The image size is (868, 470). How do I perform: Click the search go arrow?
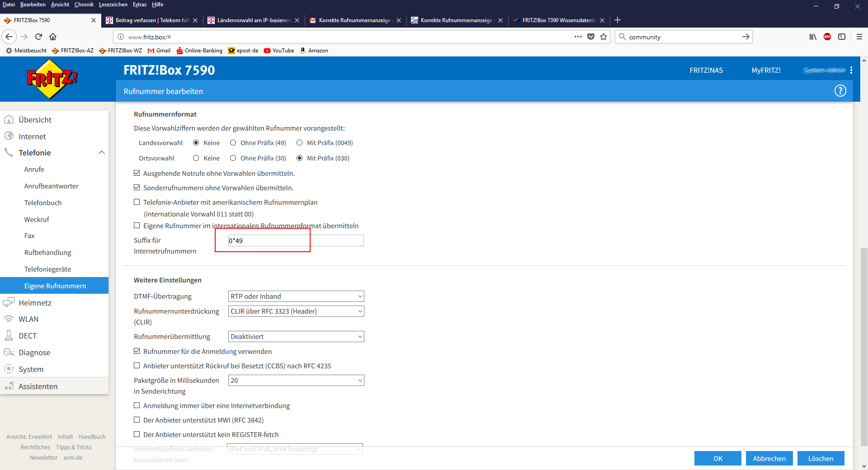pos(745,37)
